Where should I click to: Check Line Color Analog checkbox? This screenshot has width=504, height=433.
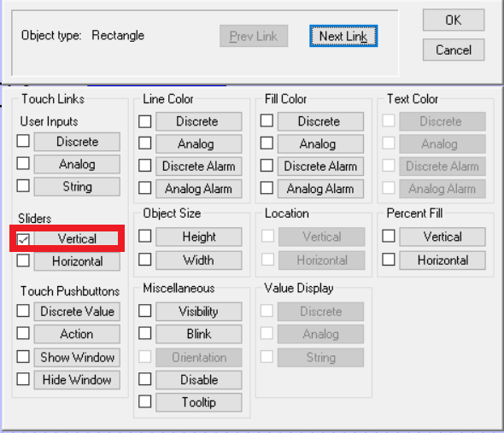pos(145,143)
